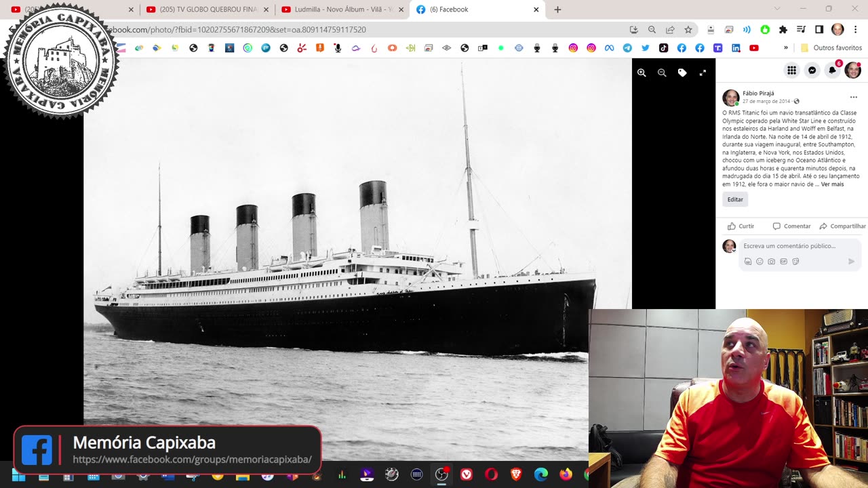868x488 pixels.
Task: Open Microsoft Edge from taskbar
Action: coord(540,474)
